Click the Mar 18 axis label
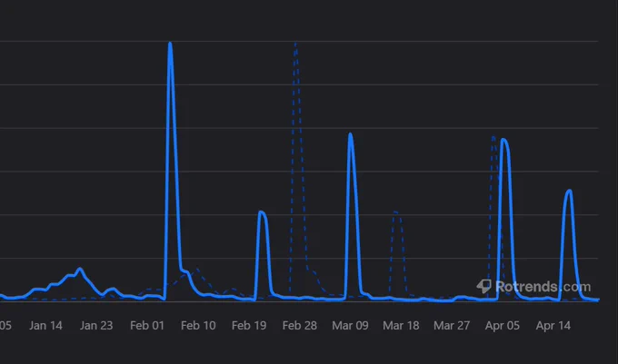Viewport: 618px width, 364px height. point(401,326)
